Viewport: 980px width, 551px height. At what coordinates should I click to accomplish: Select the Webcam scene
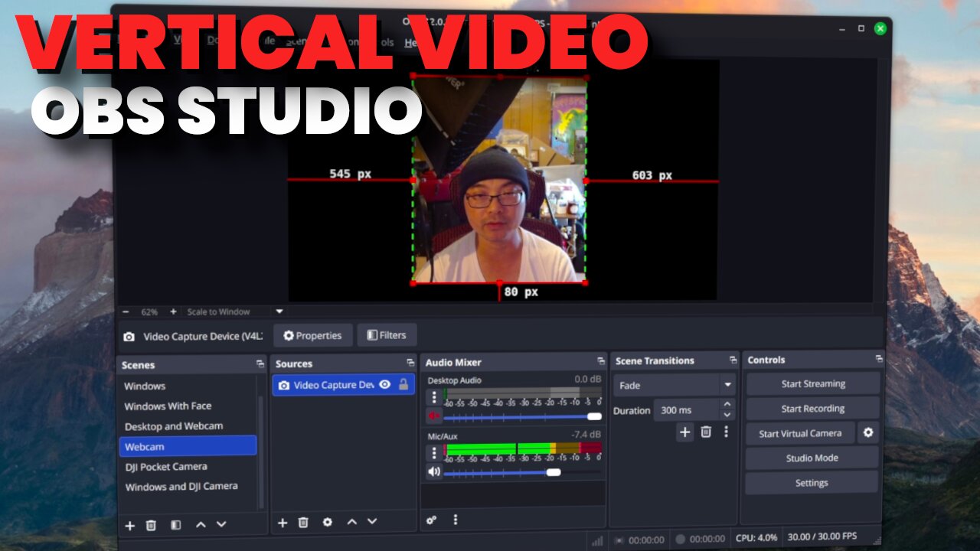click(188, 446)
